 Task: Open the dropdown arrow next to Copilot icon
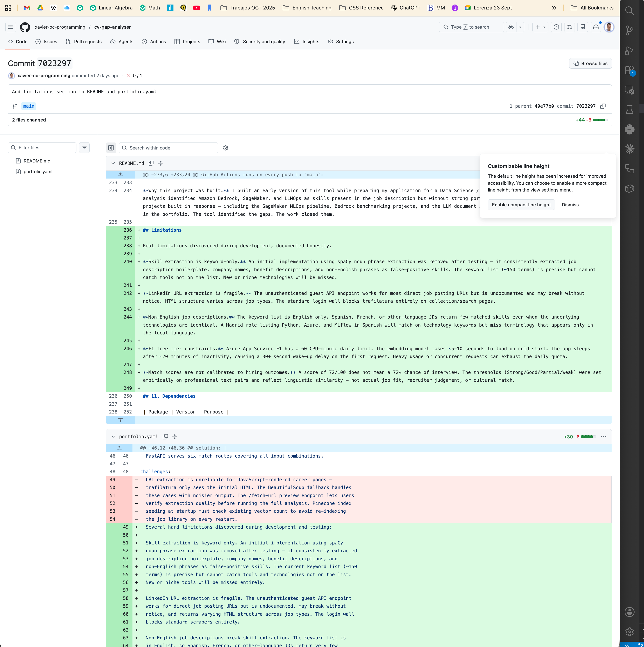[x=520, y=27]
